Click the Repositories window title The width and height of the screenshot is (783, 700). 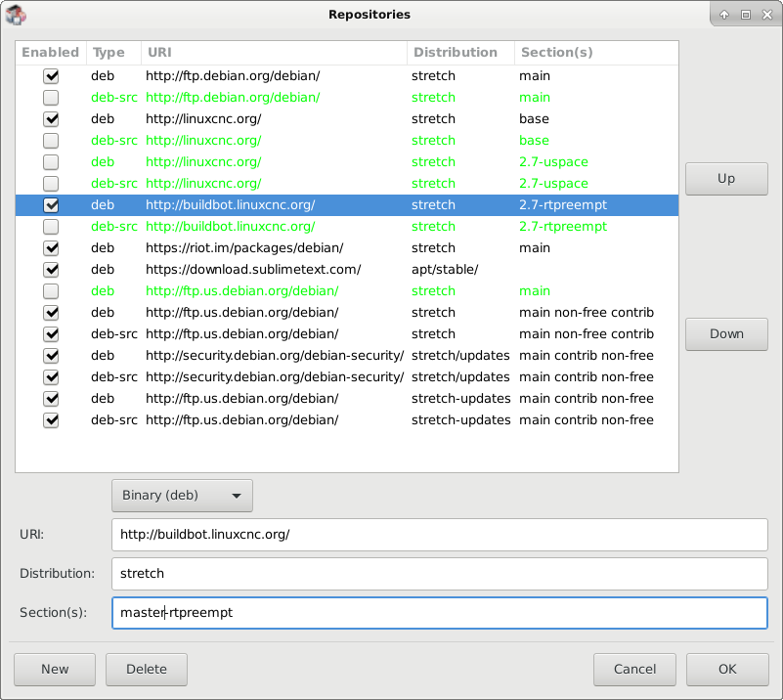(x=370, y=15)
